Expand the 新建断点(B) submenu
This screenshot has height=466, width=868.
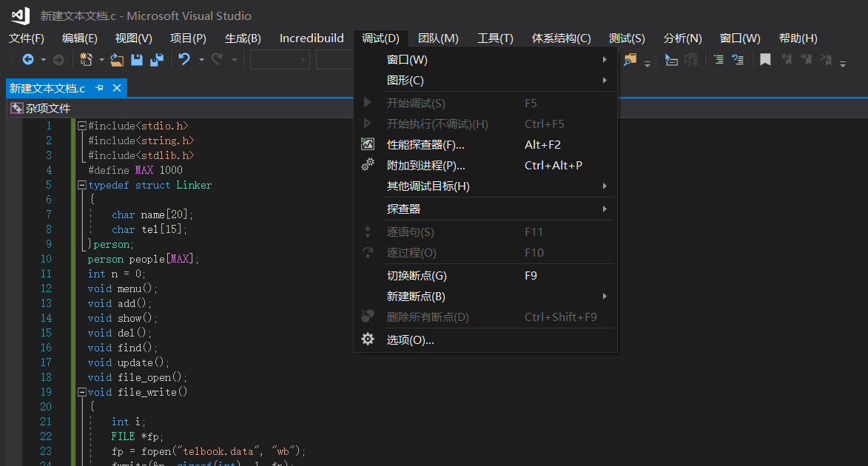coord(605,296)
